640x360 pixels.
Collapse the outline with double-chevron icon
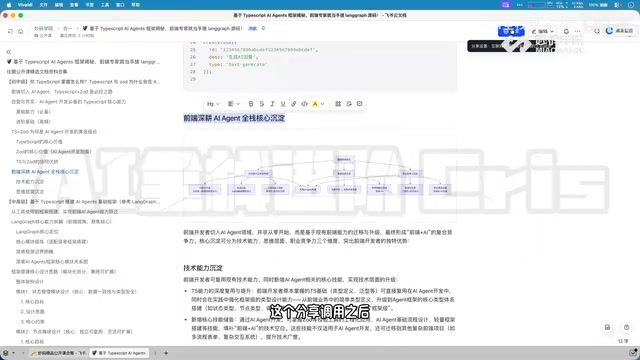click(9, 52)
